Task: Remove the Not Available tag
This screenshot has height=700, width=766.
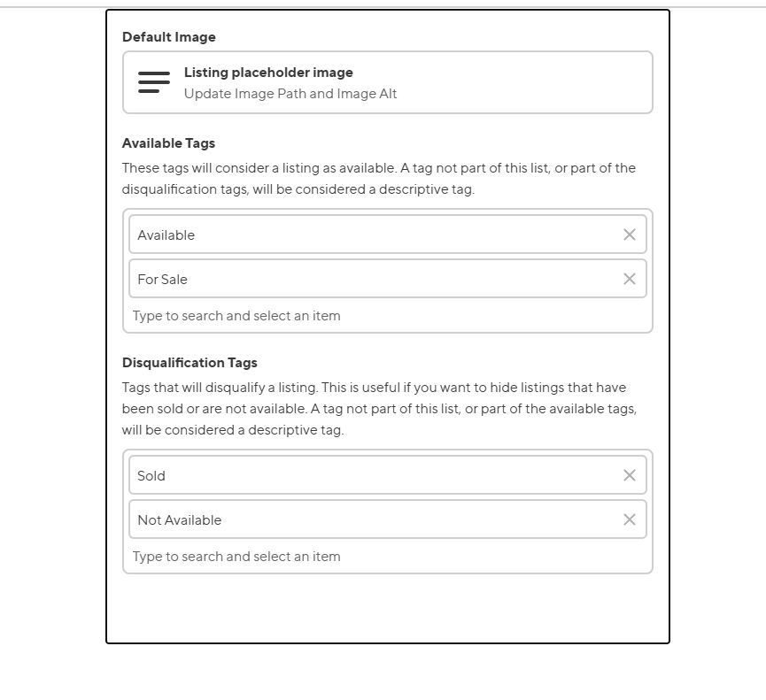Action: point(630,519)
